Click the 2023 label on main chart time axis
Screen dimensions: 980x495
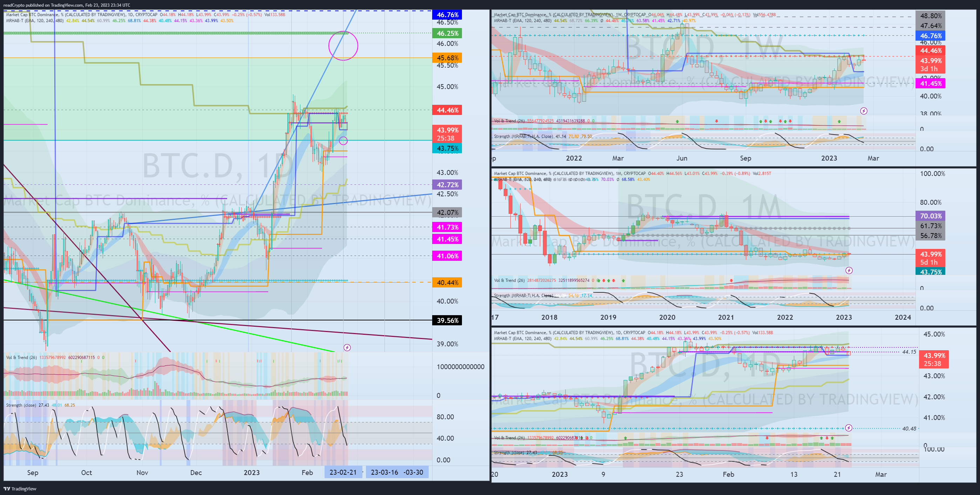coord(251,472)
